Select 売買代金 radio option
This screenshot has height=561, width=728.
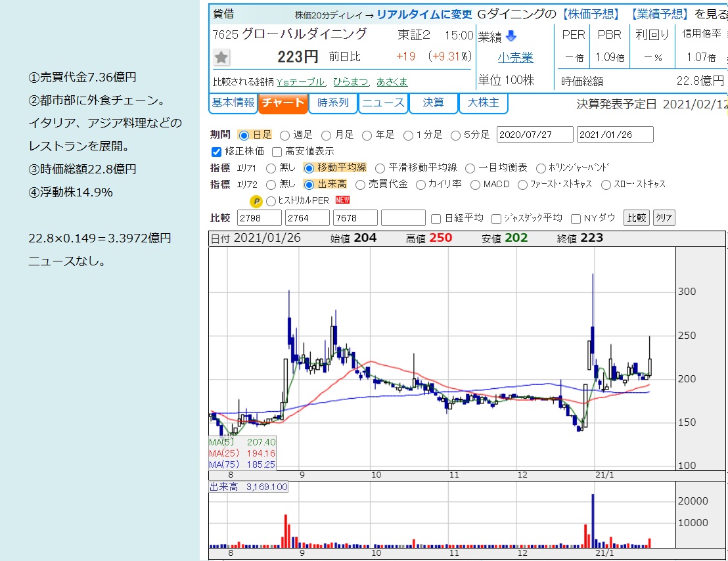(x=360, y=185)
